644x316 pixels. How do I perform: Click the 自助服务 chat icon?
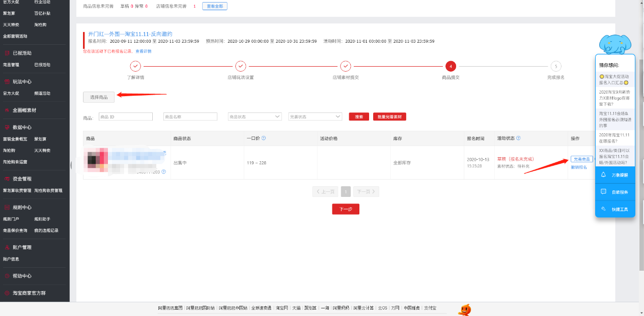click(603, 192)
